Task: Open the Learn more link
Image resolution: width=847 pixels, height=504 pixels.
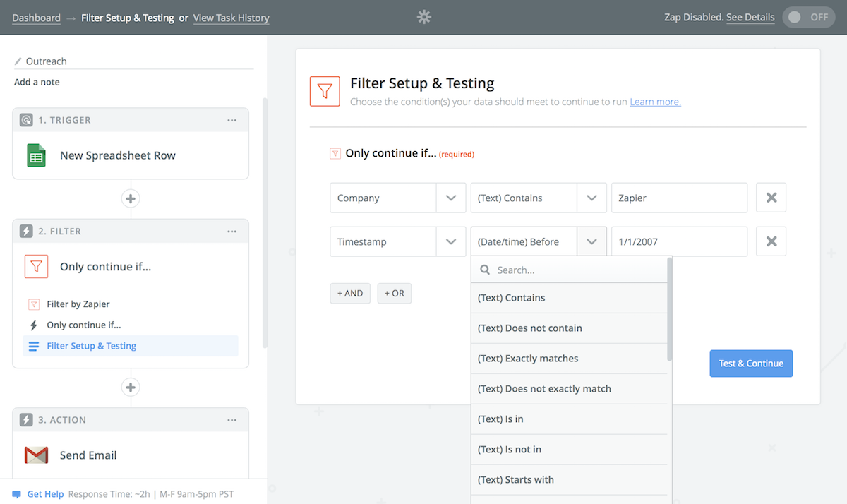Action: [655, 102]
